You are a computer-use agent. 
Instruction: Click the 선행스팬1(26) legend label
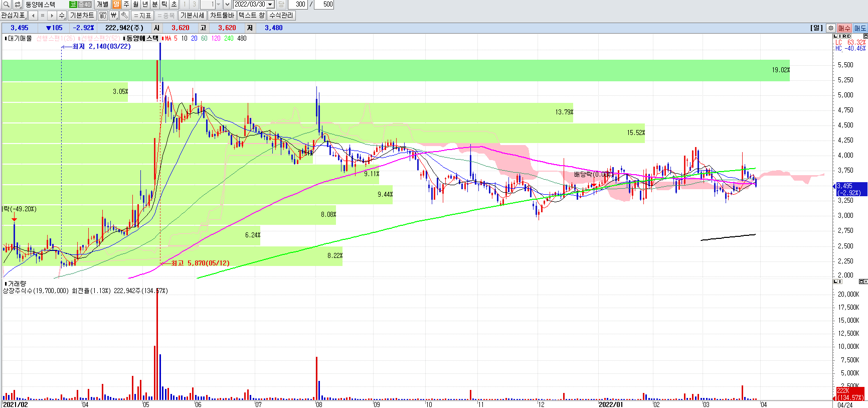(55, 38)
